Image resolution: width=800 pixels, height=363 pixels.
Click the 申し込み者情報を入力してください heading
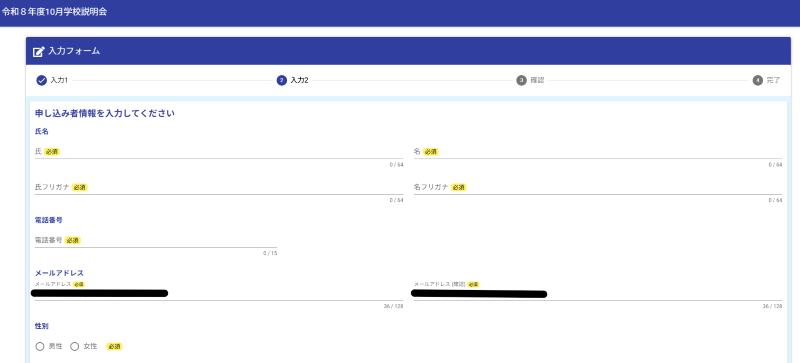(x=105, y=113)
